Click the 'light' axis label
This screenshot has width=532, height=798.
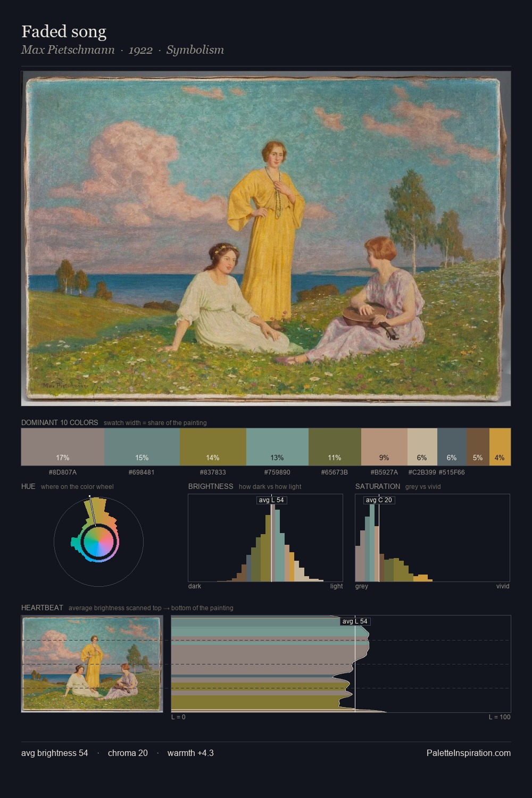(x=337, y=586)
